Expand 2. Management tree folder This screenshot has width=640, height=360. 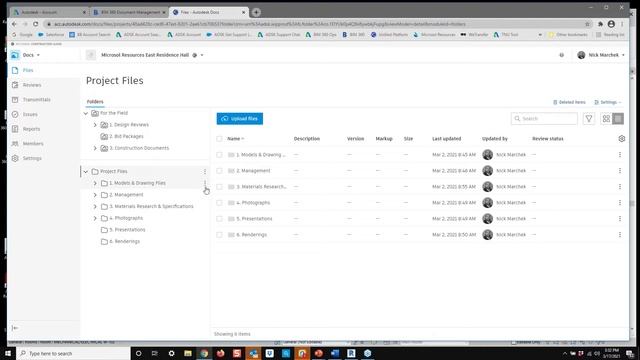(x=95, y=195)
